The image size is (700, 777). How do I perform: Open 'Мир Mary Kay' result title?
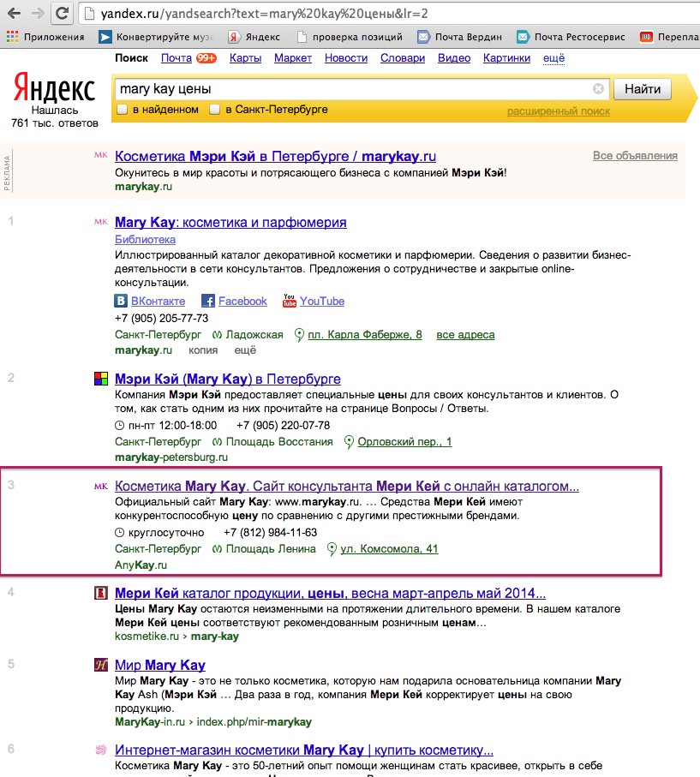[x=160, y=665]
